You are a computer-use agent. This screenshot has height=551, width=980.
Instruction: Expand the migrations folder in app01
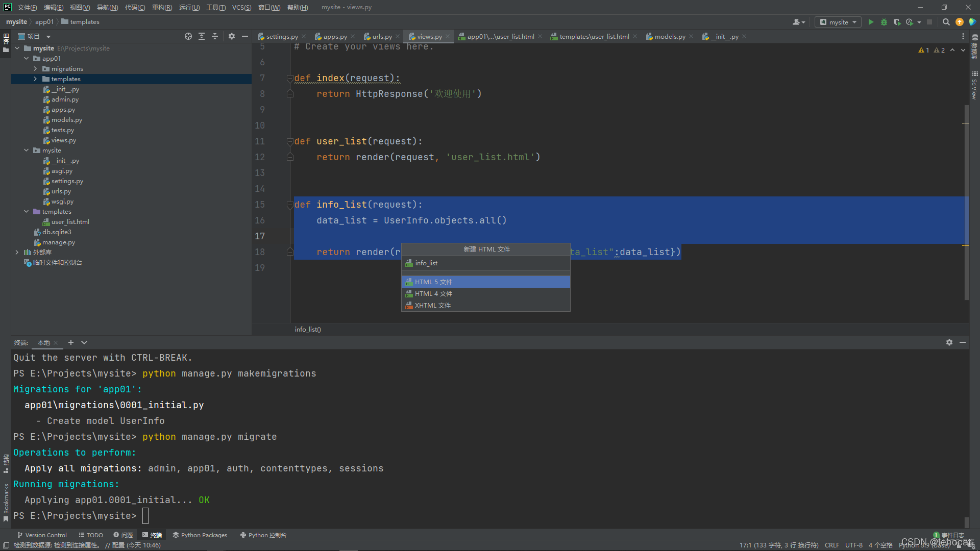pyautogui.click(x=35, y=69)
